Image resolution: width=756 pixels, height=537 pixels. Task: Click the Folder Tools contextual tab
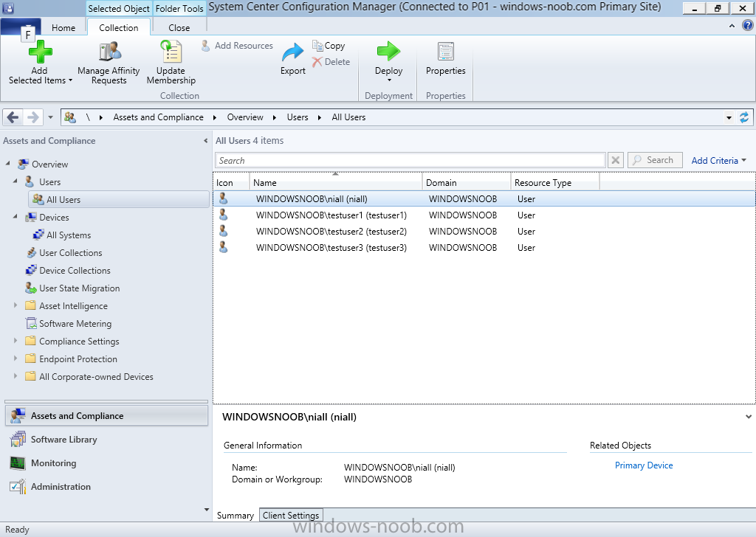(179, 9)
